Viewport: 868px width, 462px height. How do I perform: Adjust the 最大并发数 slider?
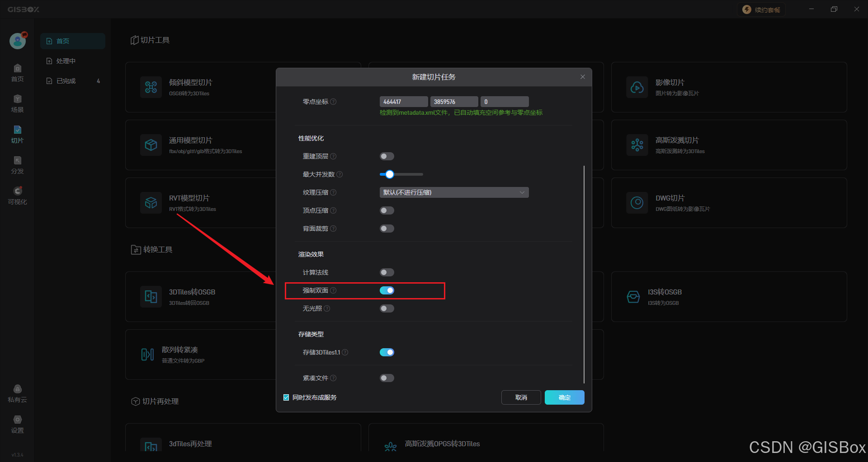(x=401, y=174)
